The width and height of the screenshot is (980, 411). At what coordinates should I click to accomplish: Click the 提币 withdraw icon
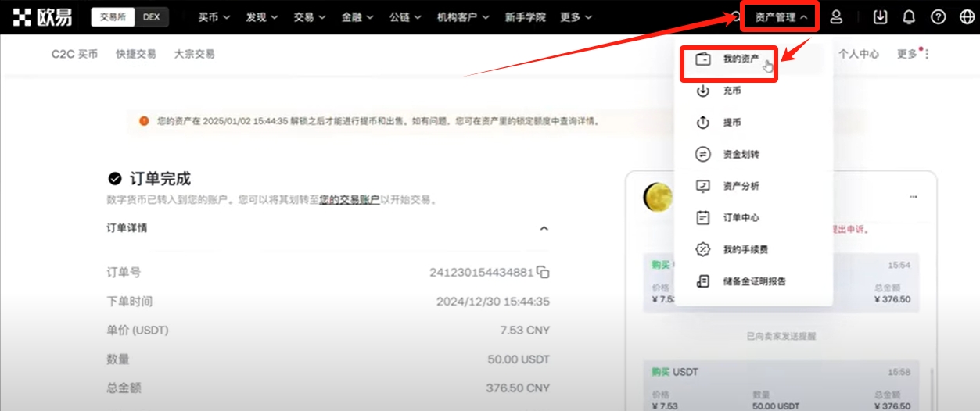pos(703,123)
